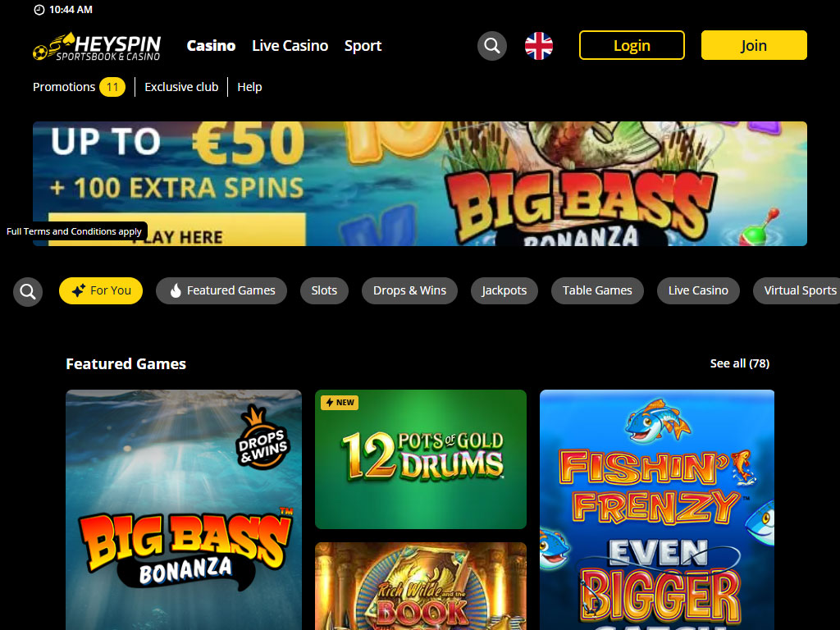The width and height of the screenshot is (840, 630).
Task: Open the Casino section
Action: pyautogui.click(x=211, y=46)
